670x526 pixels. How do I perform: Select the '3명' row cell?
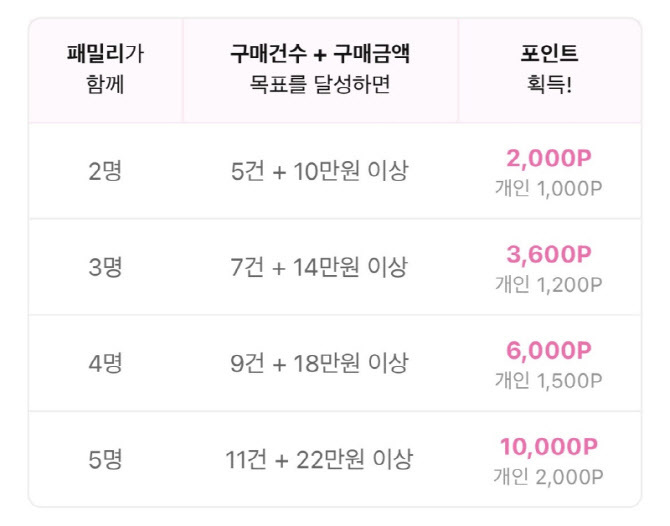[x=105, y=267]
